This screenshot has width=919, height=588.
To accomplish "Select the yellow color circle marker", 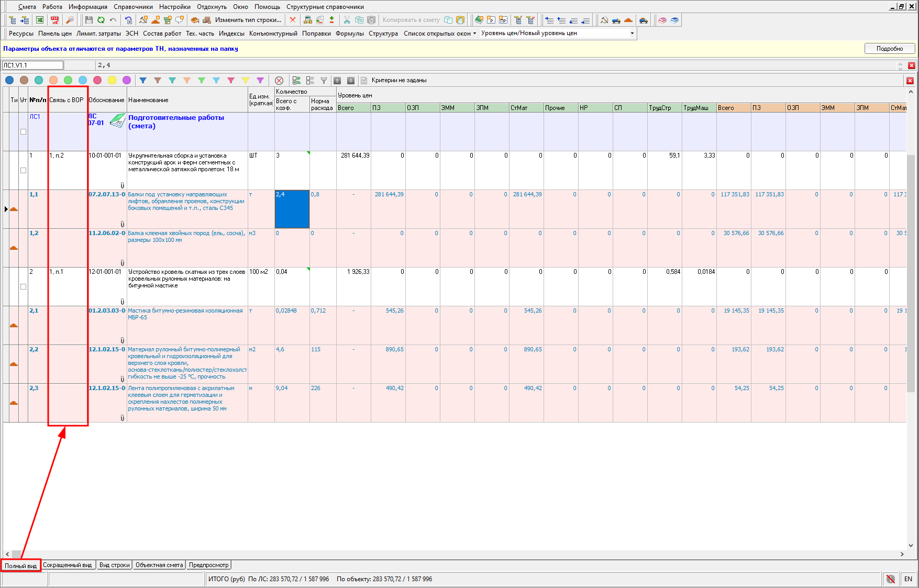I will click(x=112, y=80).
